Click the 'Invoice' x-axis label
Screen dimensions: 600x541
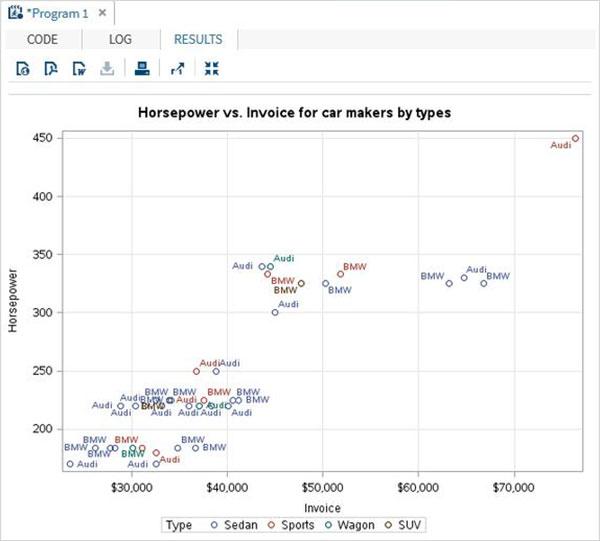tap(322, 508)
